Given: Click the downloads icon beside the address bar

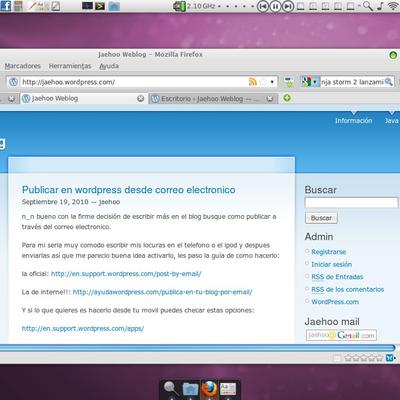Looking at the screenshot, I should pyautogui.click(x=289, y=82).
